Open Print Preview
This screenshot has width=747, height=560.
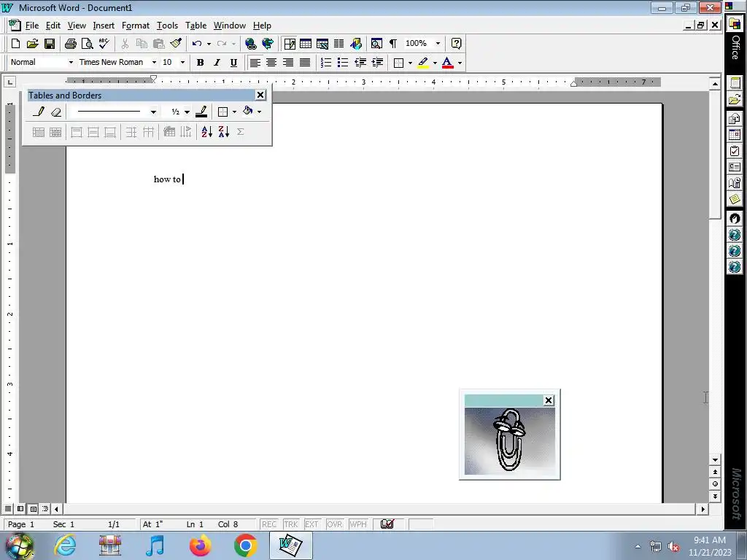point(88,44)
